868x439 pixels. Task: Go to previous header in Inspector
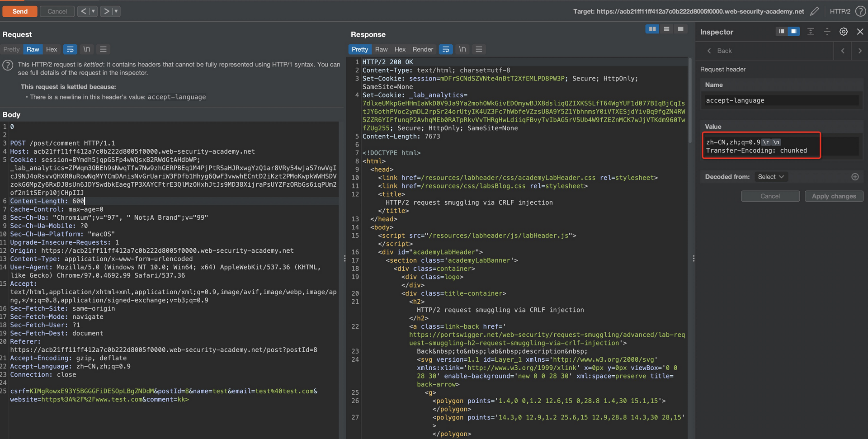point(843,51)
